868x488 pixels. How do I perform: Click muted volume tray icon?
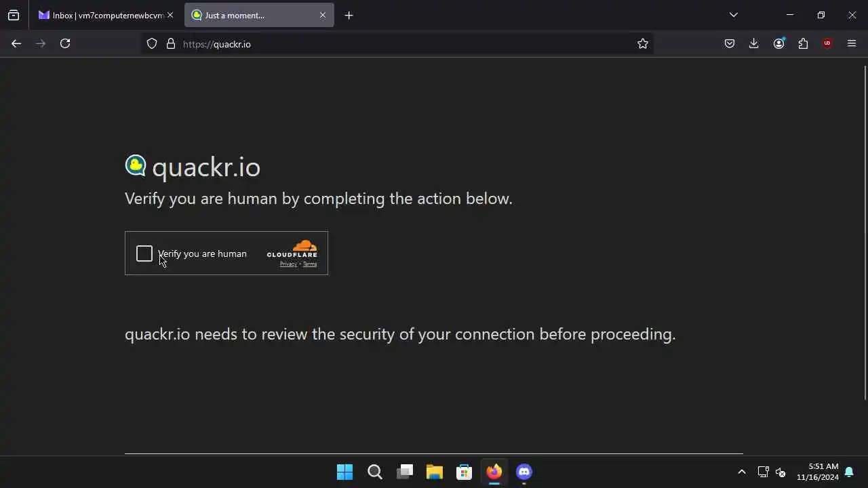(x=781, y=472)
